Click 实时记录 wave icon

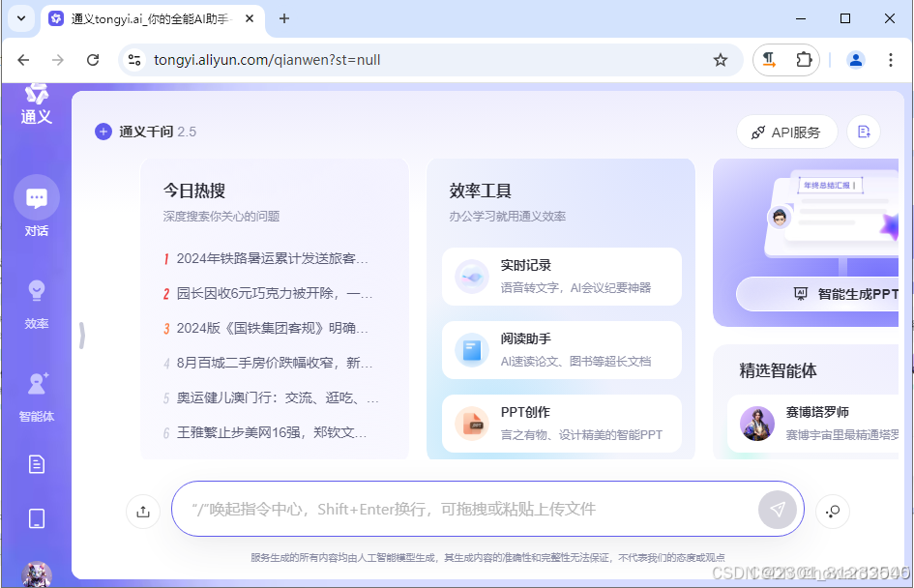coord(472,277)
